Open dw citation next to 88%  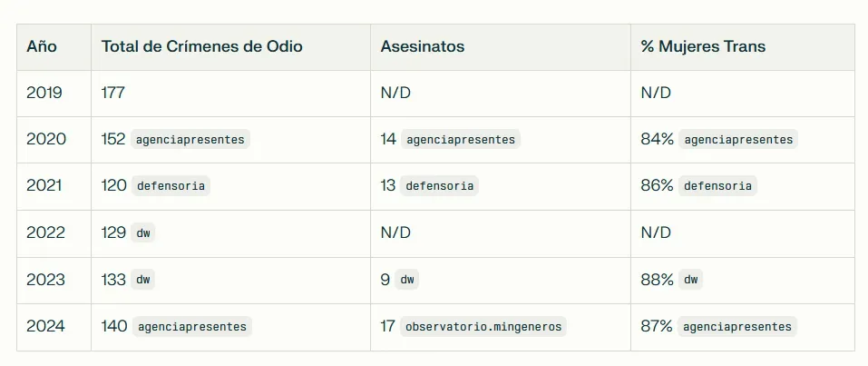pos(689,280)
